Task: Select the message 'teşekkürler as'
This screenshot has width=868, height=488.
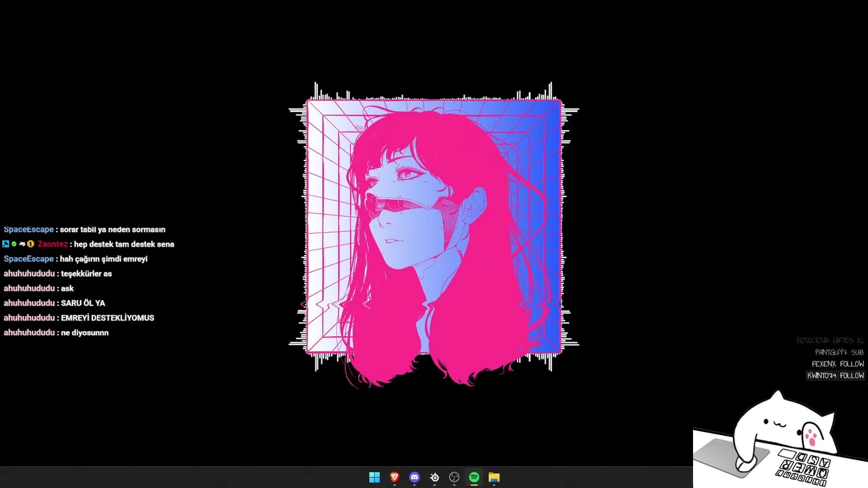Action: click(87, 274)
